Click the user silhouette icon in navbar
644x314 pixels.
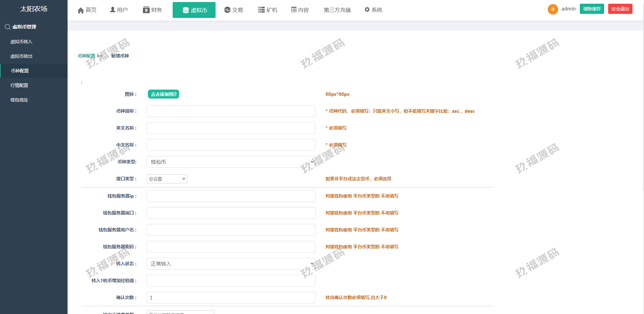[113, 10]
